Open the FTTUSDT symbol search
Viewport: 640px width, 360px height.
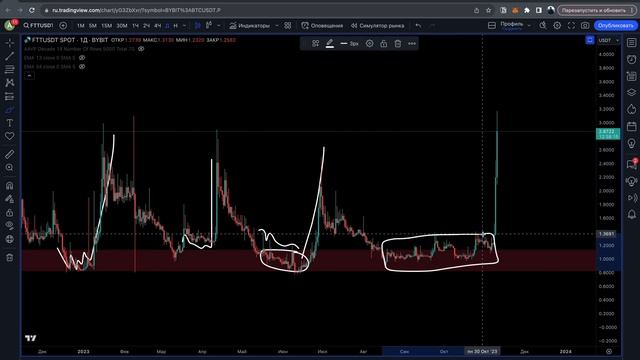[38, 25]
